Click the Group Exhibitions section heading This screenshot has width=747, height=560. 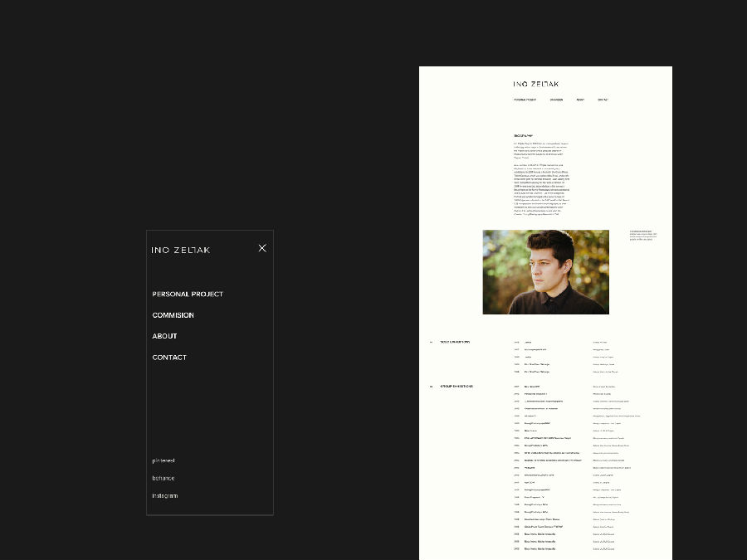coord(456,386)
